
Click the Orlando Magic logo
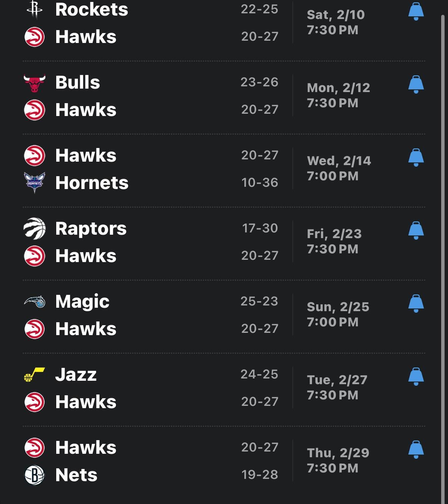[35, 302]
